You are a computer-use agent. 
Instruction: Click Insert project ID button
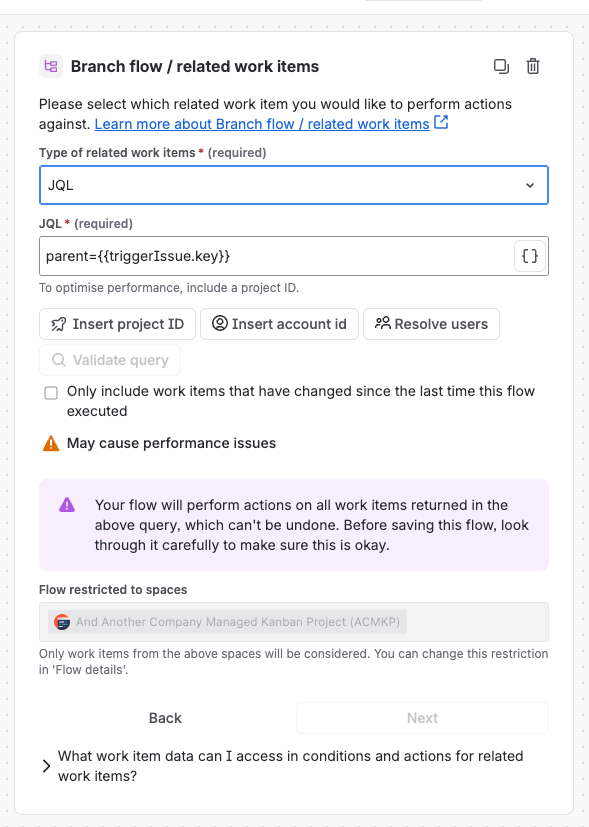tap(118, 324)
